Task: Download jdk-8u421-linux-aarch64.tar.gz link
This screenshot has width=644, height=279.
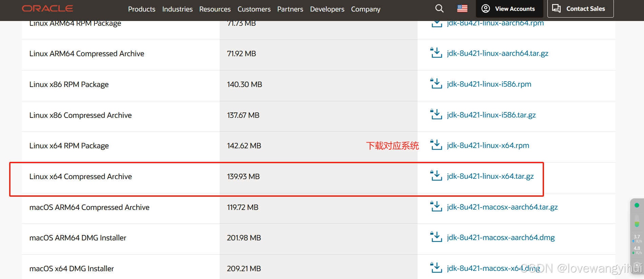Action: [x=498, y=53]
